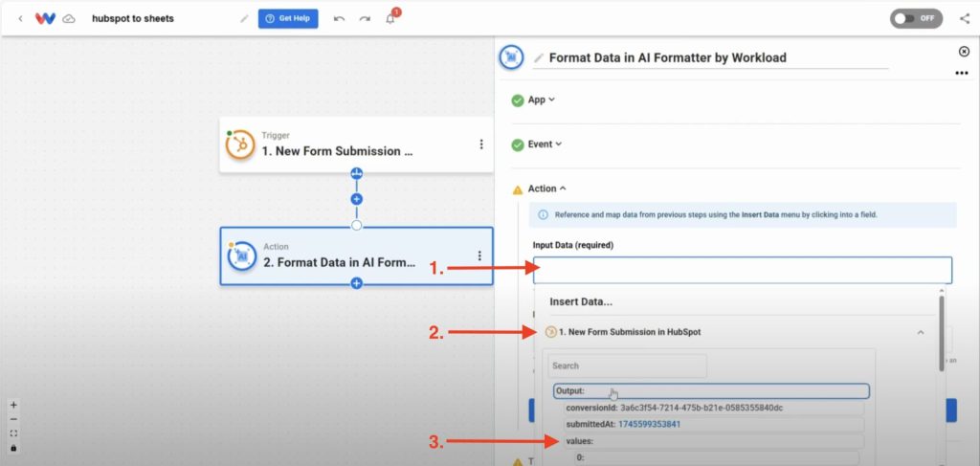Open HubSpot trigger step icon
The width and height of the screenshot is (980, 466).
[240, 144]
